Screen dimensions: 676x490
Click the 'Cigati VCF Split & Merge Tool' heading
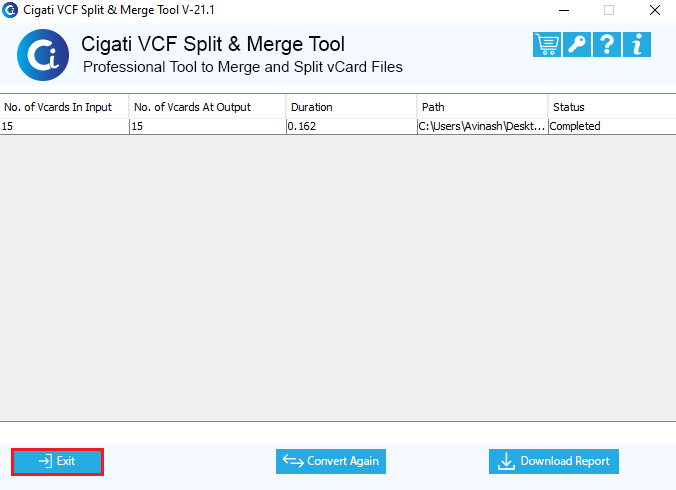coord(213,44)
